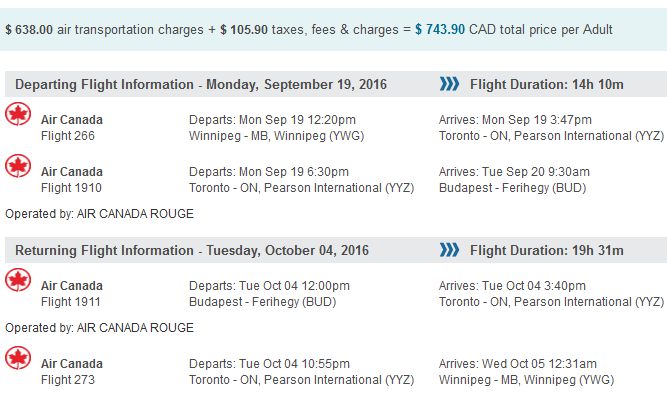
Task: Click the Flight 1911 label
Action: click(71, 302)
